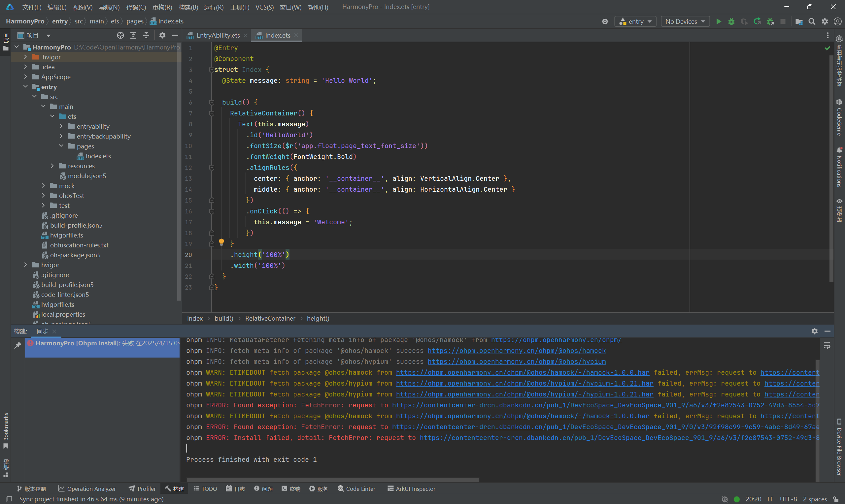
Task: Minimize the build output panel
Action: [827, 331]
